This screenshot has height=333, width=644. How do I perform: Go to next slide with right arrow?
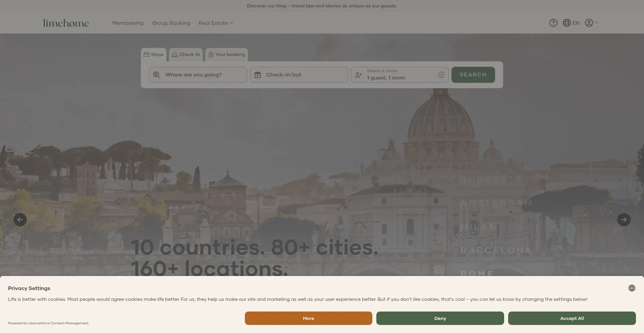point(624,220)
